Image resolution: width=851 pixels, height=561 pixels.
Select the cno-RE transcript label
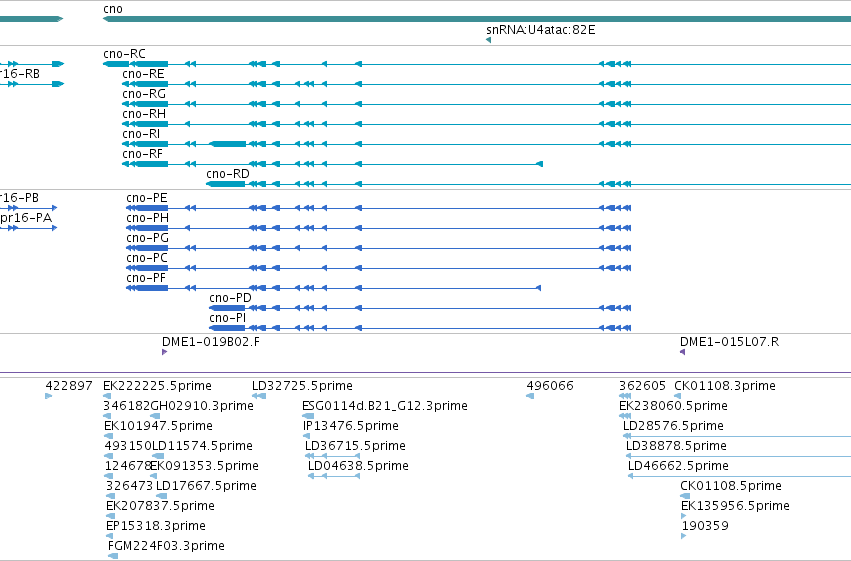click(x=143, y=74)
